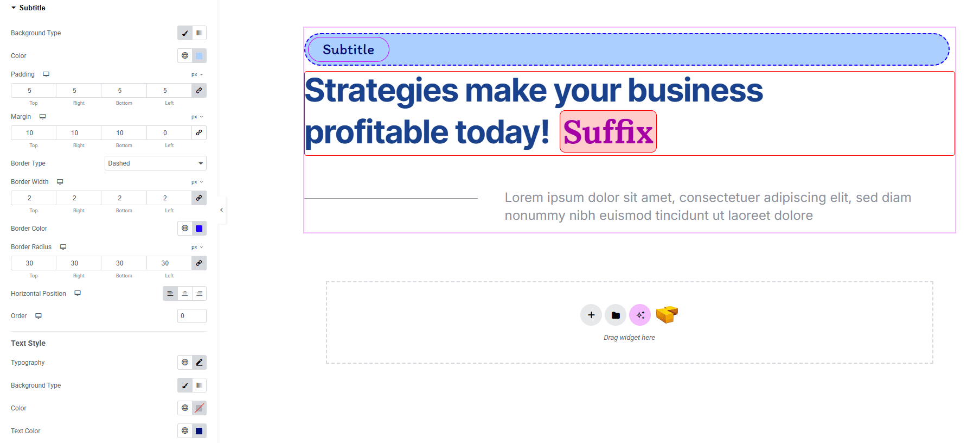Image resolution: width=980 pixels, height=443 pixels.
Task: Open the Typography pencil edit icon
Action: tap(199, 363)
